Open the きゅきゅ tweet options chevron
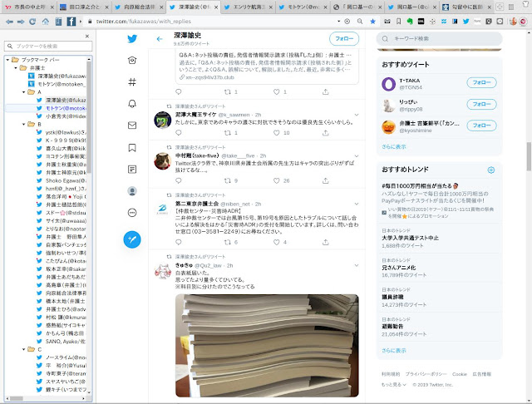Screen dimensions: 532x404 tap(357, 265)
